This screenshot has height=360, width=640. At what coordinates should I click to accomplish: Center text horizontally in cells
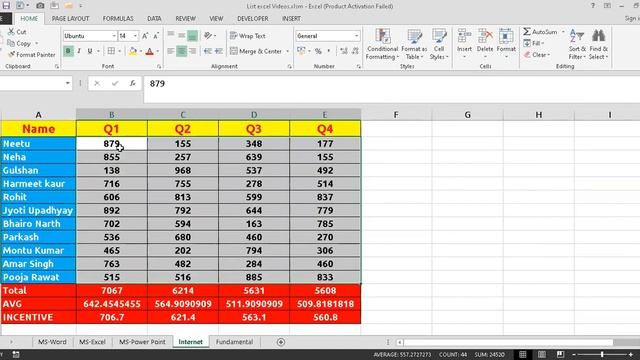coord(181,51)
